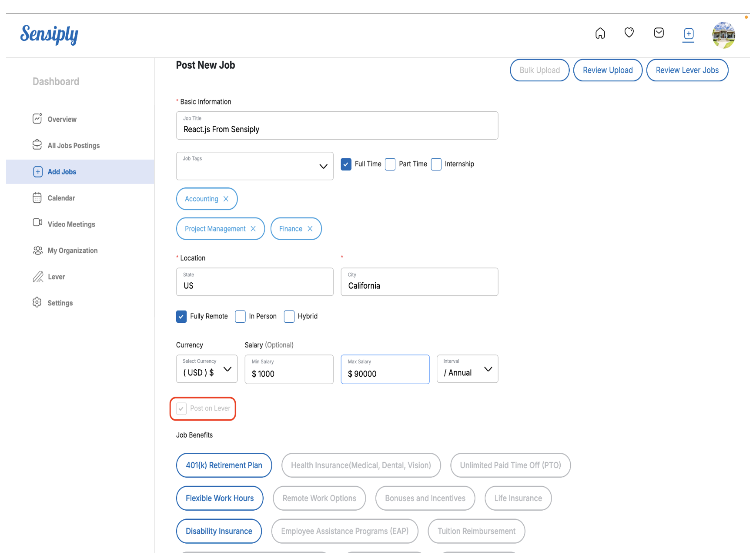
Task: Select the Flexible Work Hours benefit
Action: [x=220, y=498]
